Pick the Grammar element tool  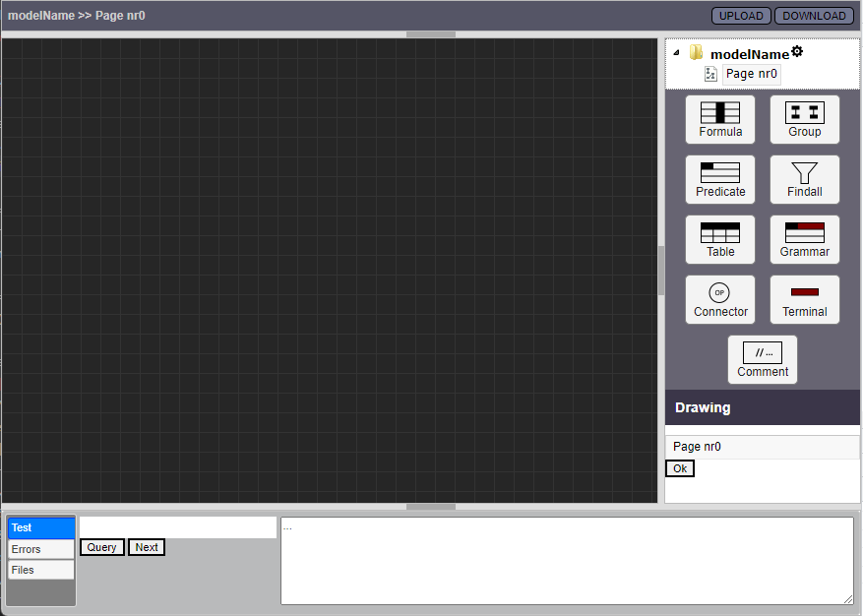coord(804,239)
